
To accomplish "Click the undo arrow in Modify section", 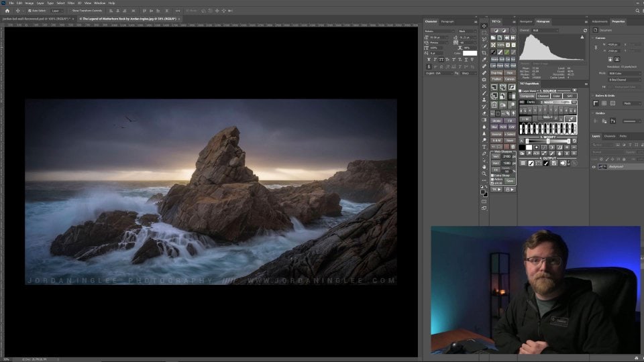I will (x=574, y=141).
